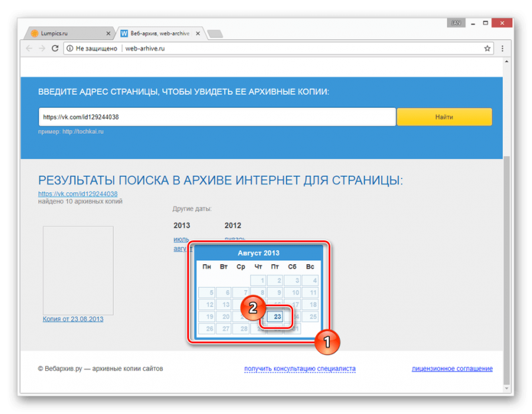Click получить консультацию специалиста link
Image resolution: width=532 pixels, height=414 pixels.
(x=300, y=369)
